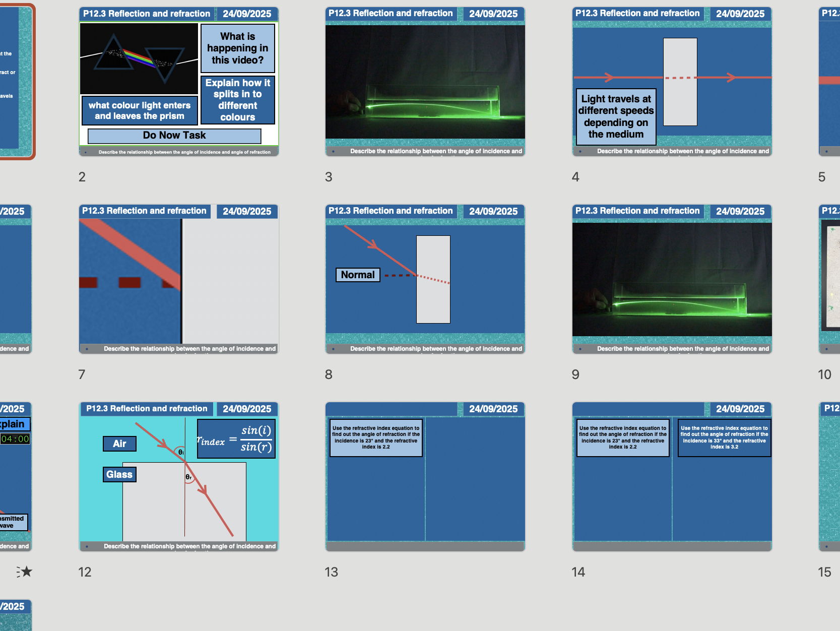This screenshot has width=840, height=631.
Task: Click the slide 15 thumbnail on the right
Action: [829, 476]
